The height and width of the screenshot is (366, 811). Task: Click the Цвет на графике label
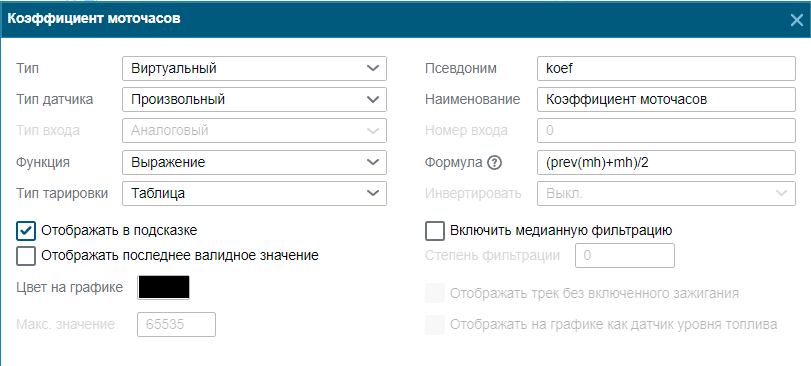tap(70, 287)
